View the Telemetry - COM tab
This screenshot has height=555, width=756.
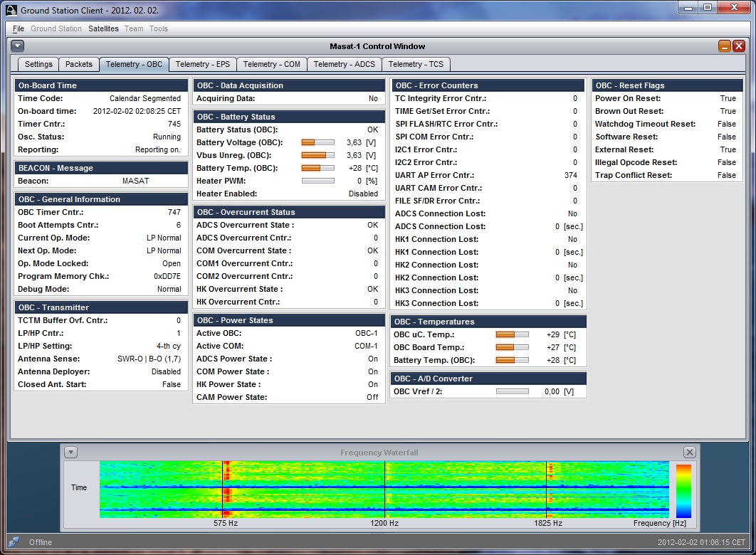pyautogui.click(x=272, y=64)
